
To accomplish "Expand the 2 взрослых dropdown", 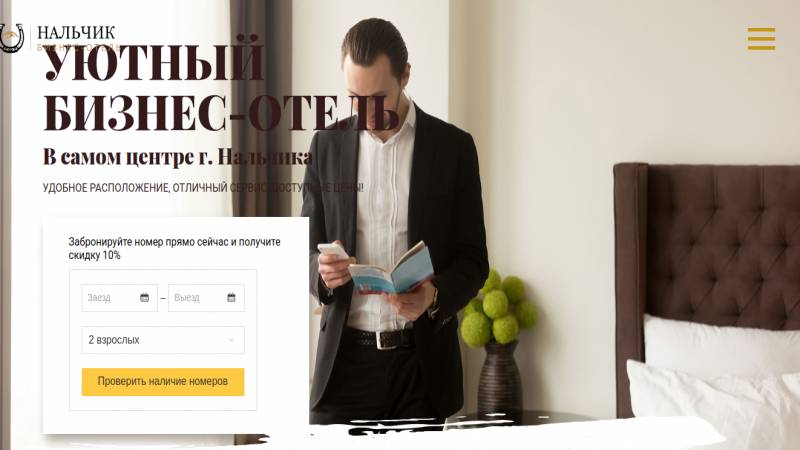I will pos(163,340).
